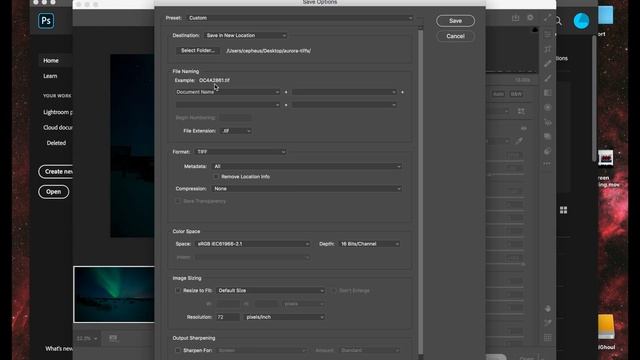Open Cloud documents in sidebar
The width and height of the screenshot is (640, 360).
pyautogui.click(x=58, y=127)
